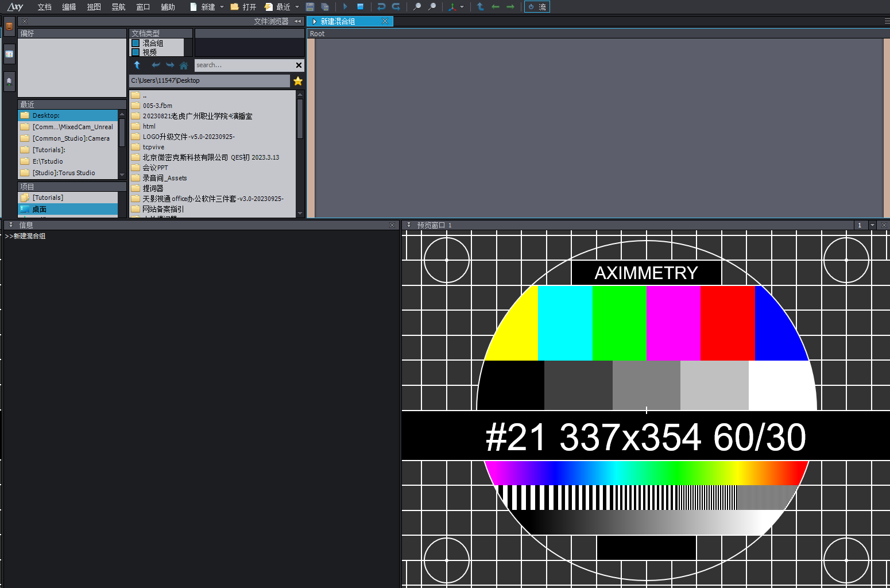The width and height of the screenshot is (890, 588).
Task: Click the second magnifier zoom icon
Action: [x=432, y=7]
